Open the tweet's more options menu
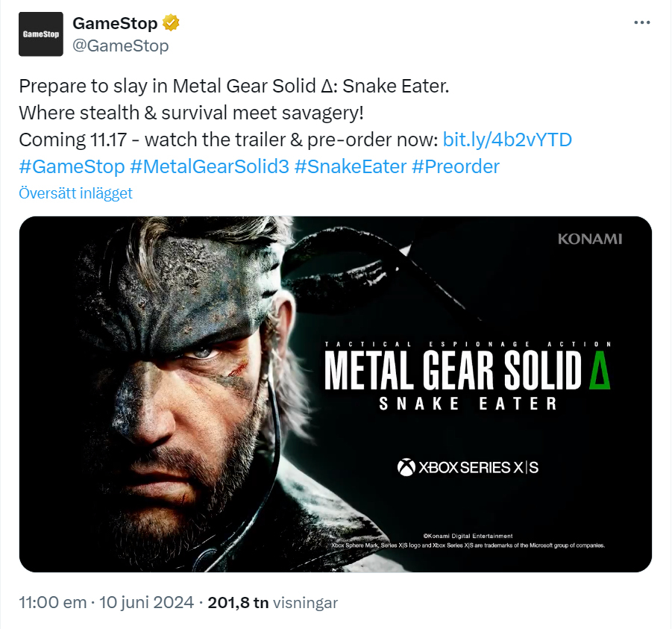The image size is (672, 629). (x=641, y=22)
